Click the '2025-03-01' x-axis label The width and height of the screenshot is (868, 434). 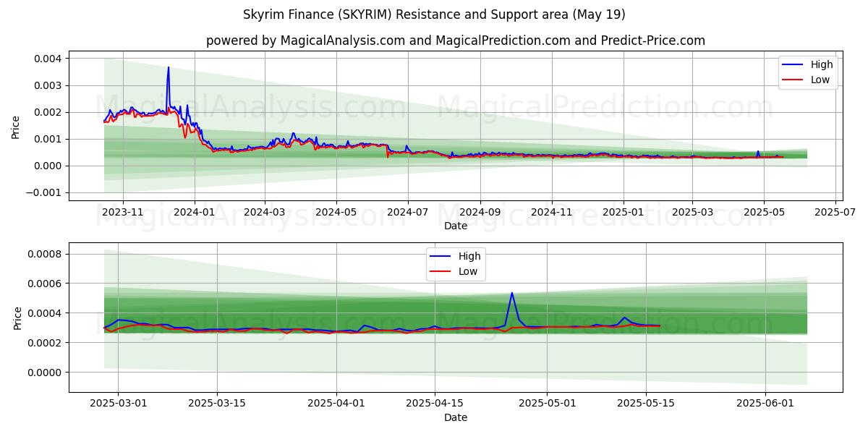[x=119, y=405]
